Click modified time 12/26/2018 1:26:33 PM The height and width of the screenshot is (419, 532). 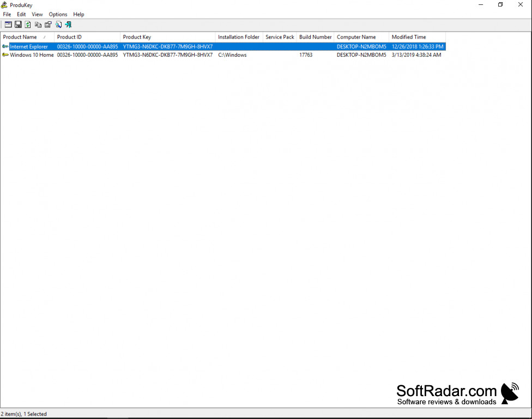click(418, 46)
